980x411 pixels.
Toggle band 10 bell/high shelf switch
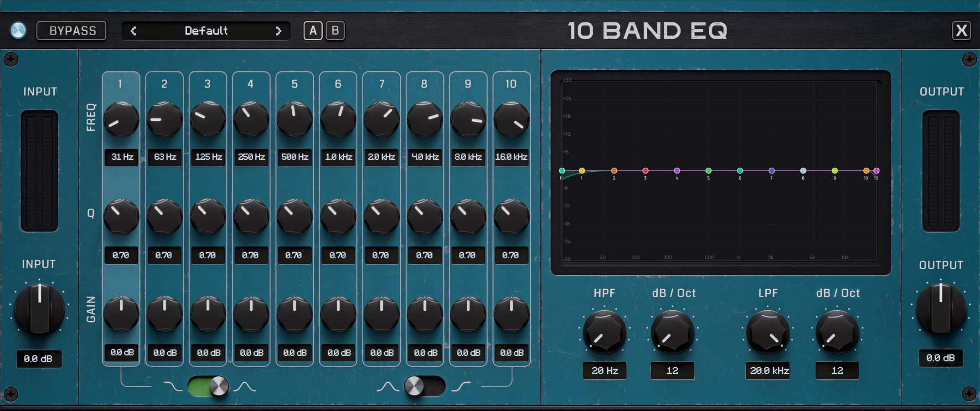tap(425, 386)
